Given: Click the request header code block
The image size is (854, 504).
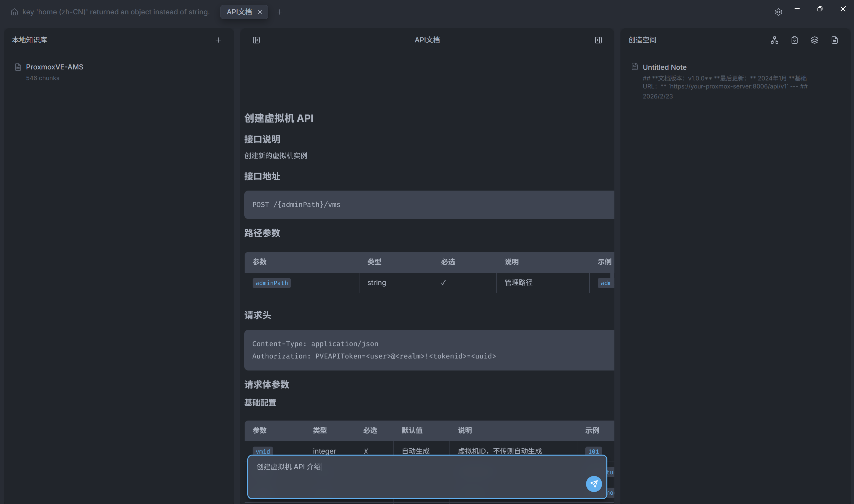Looking at the screenshot, I should pyautogui.click(x=428, y=350).
